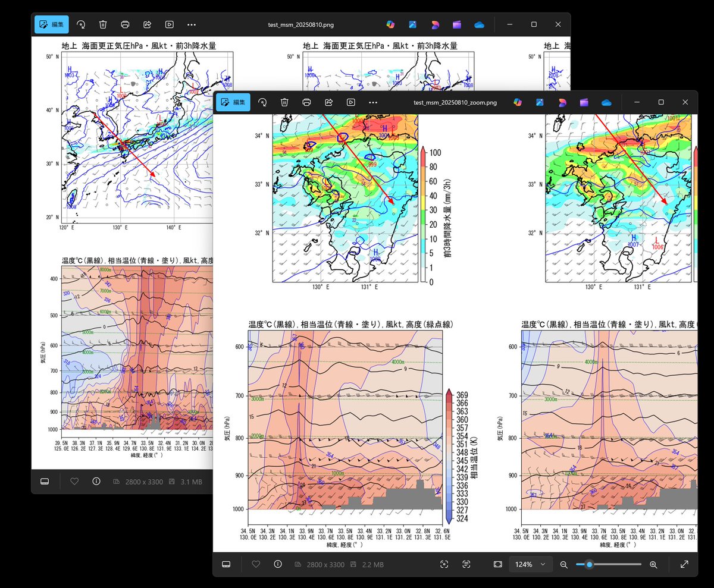Image resolution: width=714 pixels, height=588 pixels.
Task: Open Clipchamp icon in the back window toolbar
Action: [x=457, y=24]
